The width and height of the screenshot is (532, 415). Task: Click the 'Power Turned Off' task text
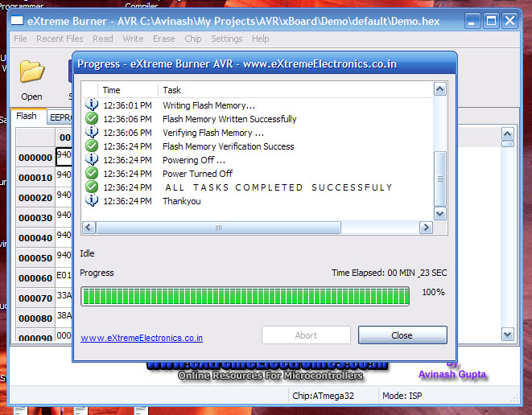[x=197, y=174]
